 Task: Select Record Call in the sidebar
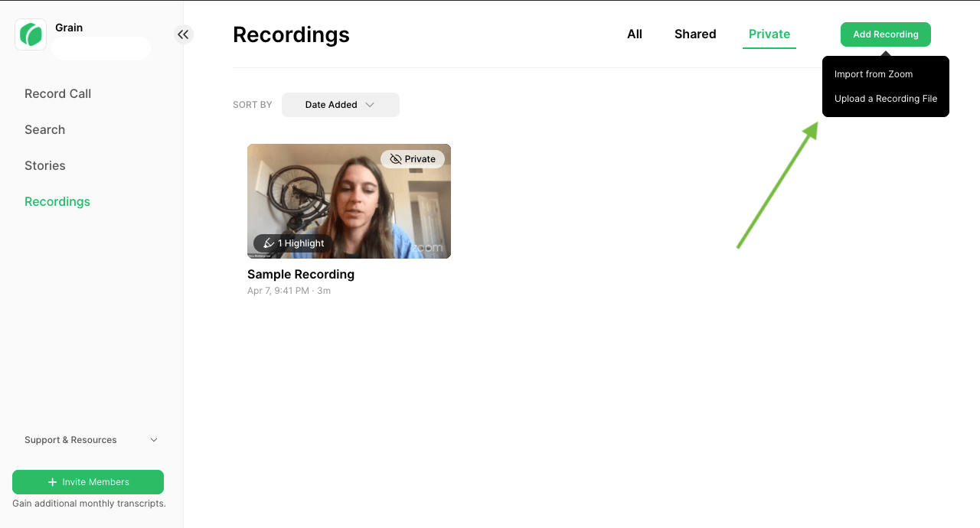tap(57, 93)
